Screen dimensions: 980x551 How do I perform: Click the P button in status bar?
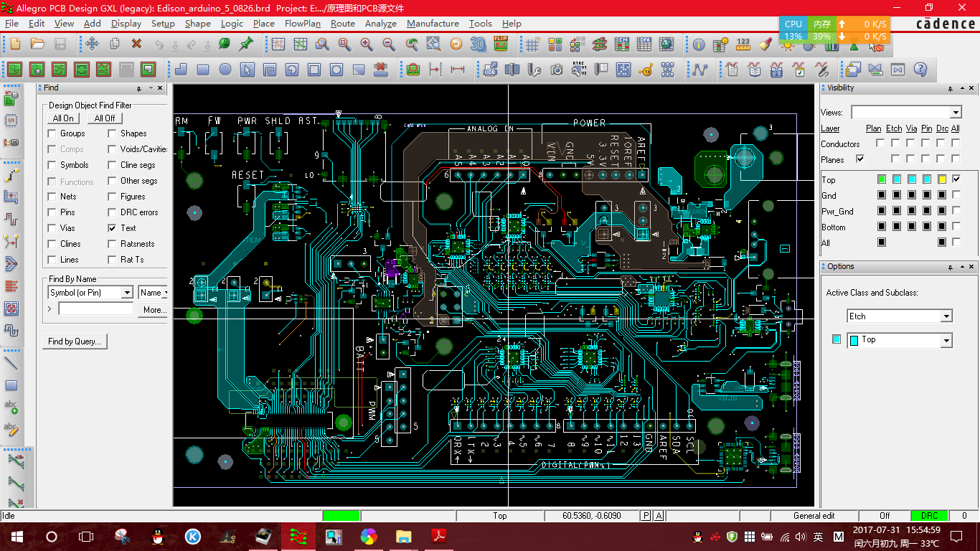point(646,516)
